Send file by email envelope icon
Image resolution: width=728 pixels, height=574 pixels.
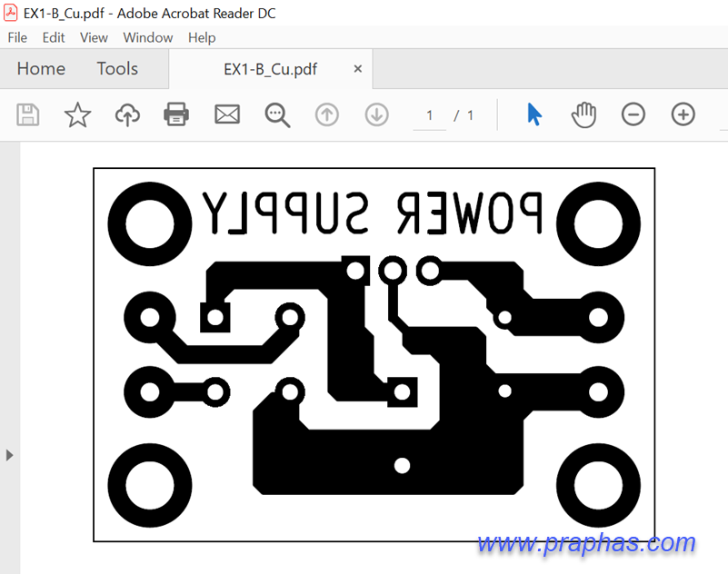coord(226,114)
